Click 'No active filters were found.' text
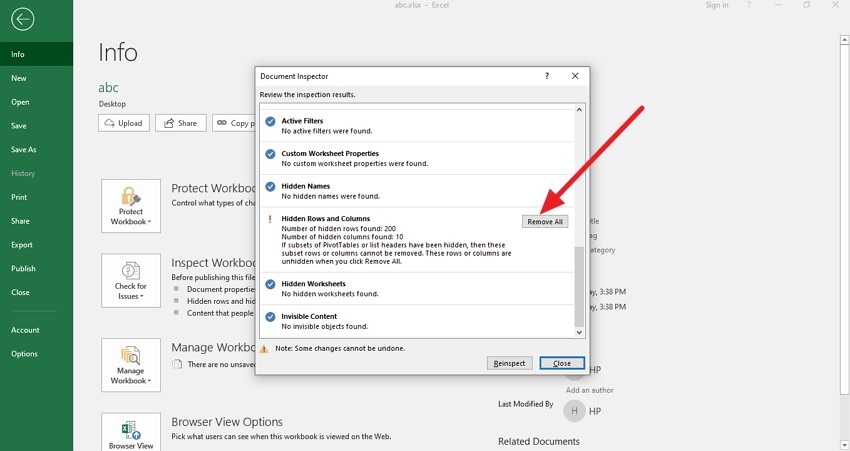Screen dimensions: 850x451 pyautogui.click(x=326, y=131)
